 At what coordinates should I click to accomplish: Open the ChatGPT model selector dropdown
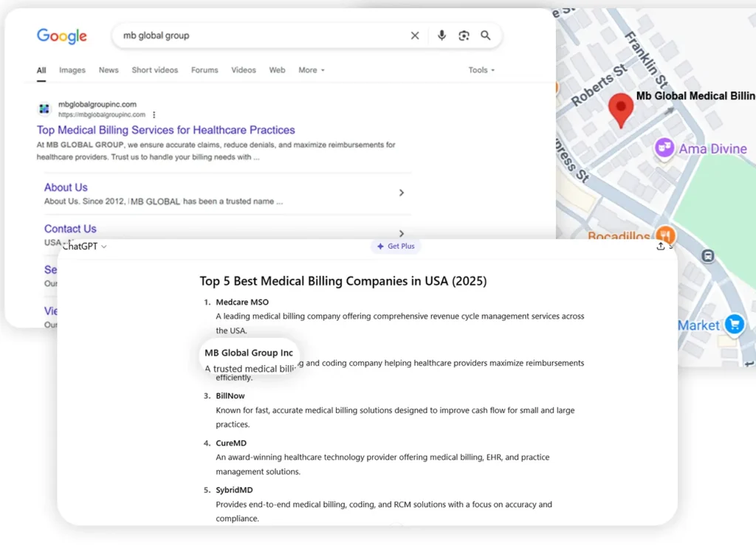coord(85,246)
